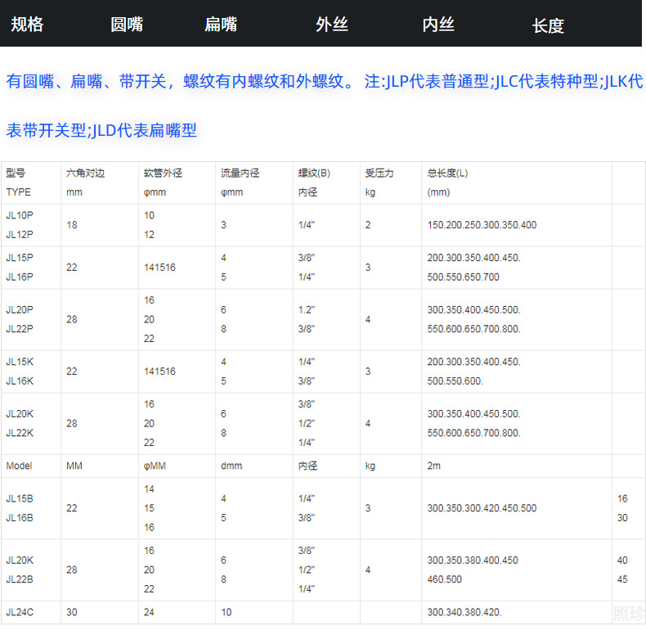Click length list 300.350.300.420.450.500
The width and height of the screenshot is (646, 644).
pos(482,508)
